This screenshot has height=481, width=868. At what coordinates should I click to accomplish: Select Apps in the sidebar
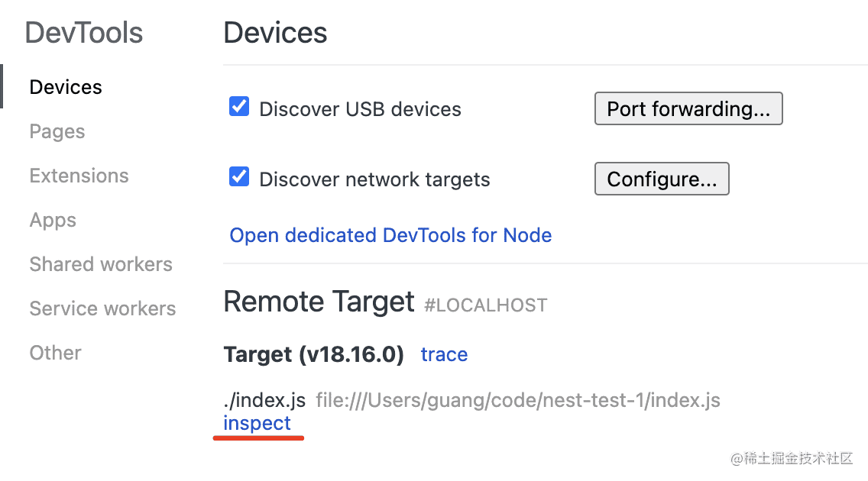[53, 220]
